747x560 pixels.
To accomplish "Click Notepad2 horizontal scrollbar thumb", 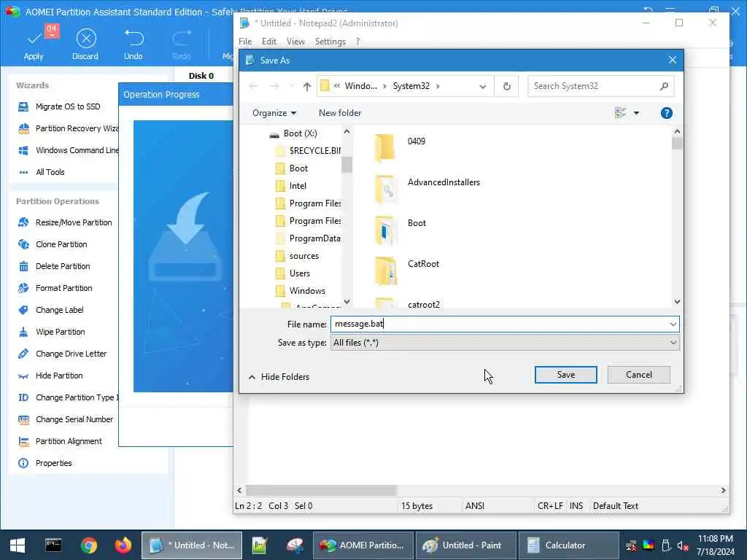I will tap(321, 491).
